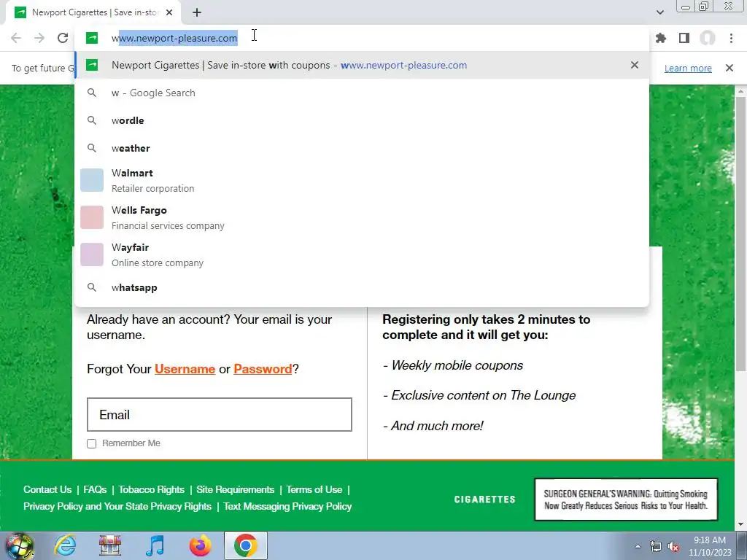Image resolution: width=747 pixels, height=560 pixels.
Task: Click the Forgot Password link
Action: 263,369
